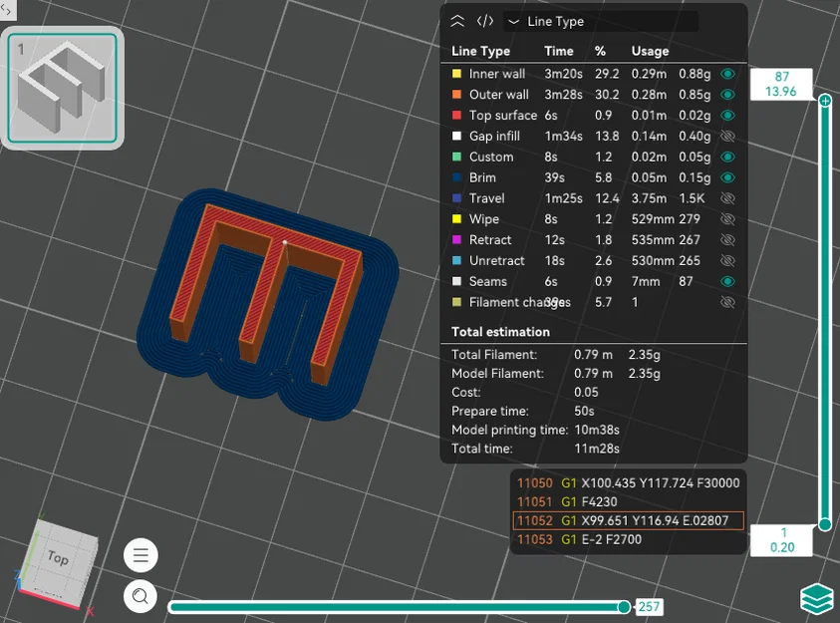The width and height of the screenshot is (840, 623).
Task: Open the G-code view code icon
Action: pos(485,21)
